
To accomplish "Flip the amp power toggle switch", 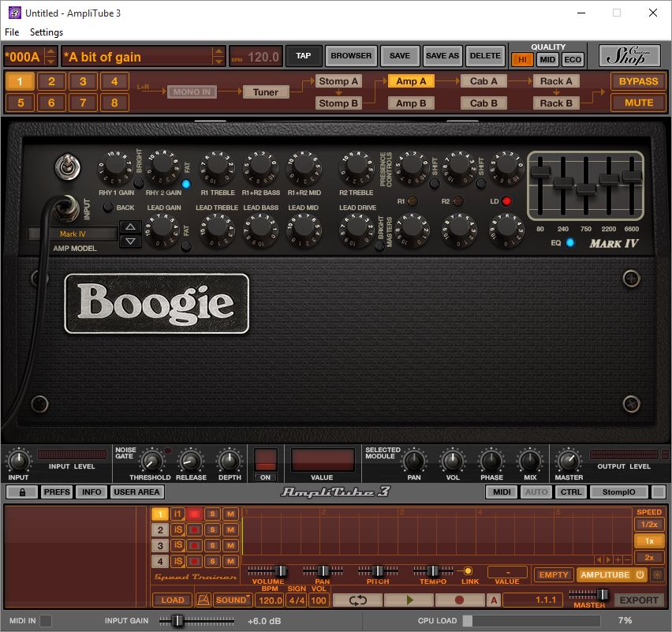I will point(67,166).
